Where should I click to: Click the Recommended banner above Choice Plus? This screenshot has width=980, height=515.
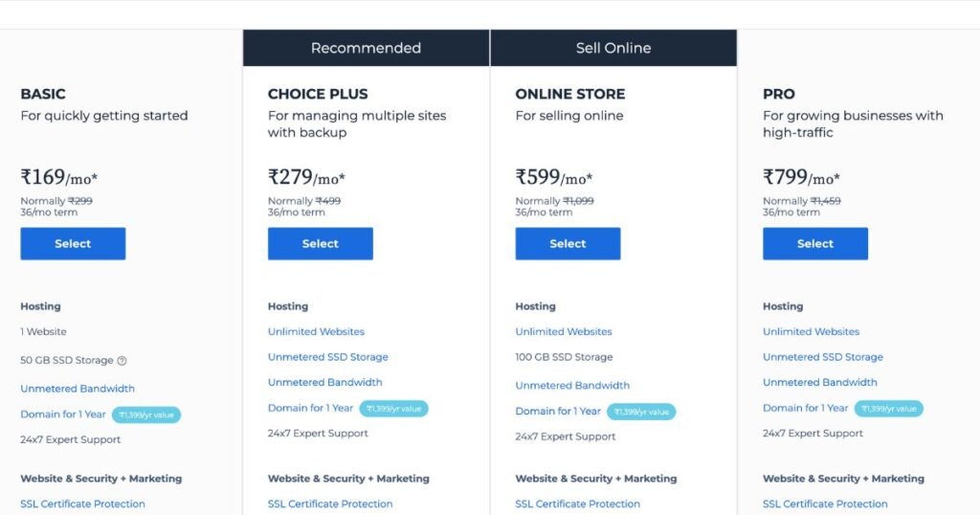(x=366, y=48)
